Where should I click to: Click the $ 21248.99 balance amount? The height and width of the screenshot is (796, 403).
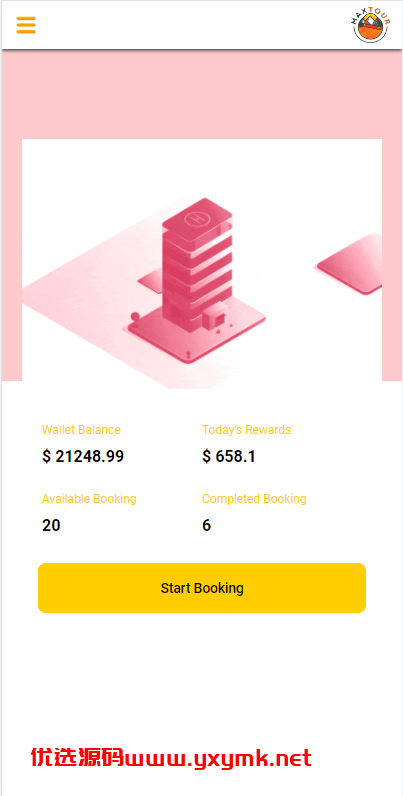83,456
